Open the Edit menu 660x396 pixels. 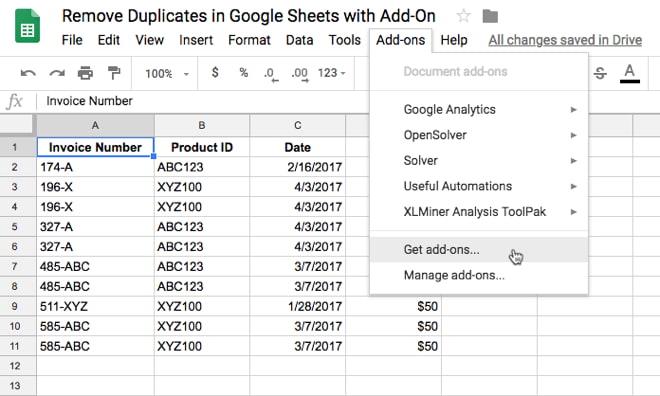(x=109, y=40)
